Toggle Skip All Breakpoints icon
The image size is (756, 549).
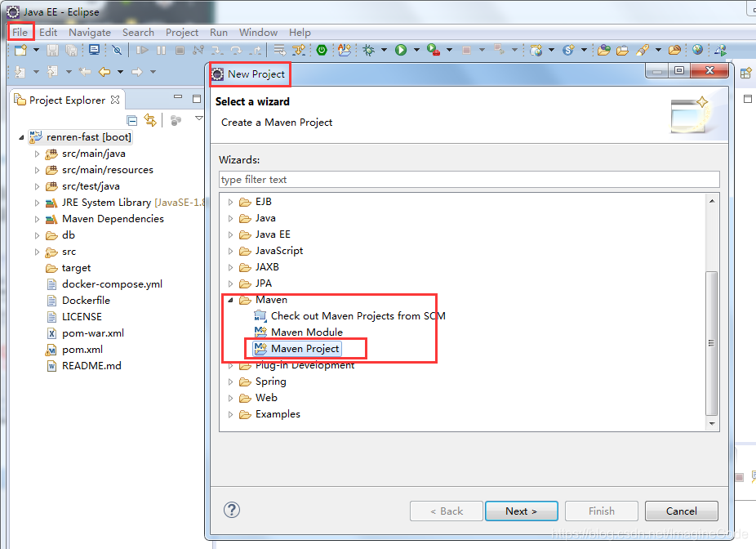point(117,50)
